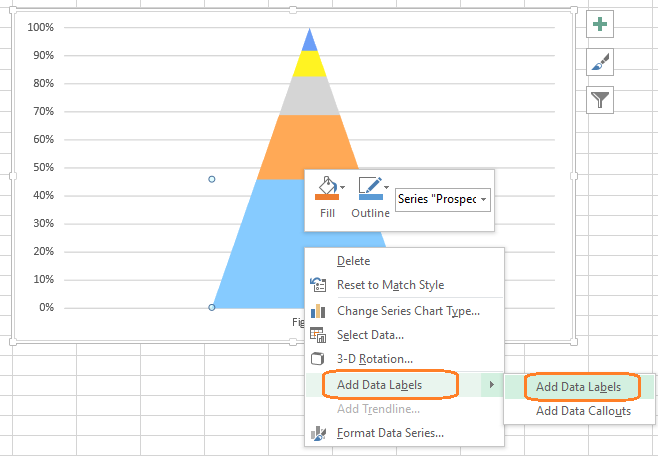The height and width of the screenshot is (456, 660).
Task: Expand the Outline color dropdown arrow
Action: pos(386,187)
